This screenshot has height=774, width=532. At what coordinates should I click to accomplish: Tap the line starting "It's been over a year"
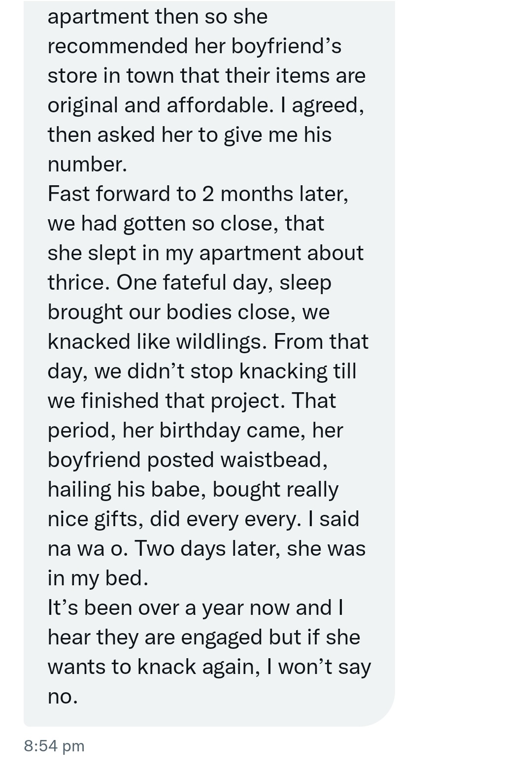pos(195,607)
